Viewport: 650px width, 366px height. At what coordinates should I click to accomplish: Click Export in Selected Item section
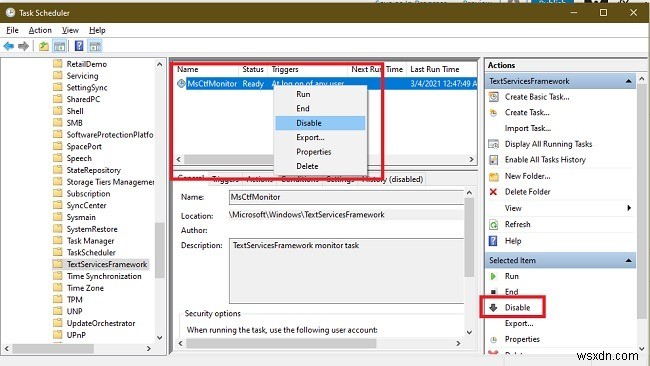(519, 324)
